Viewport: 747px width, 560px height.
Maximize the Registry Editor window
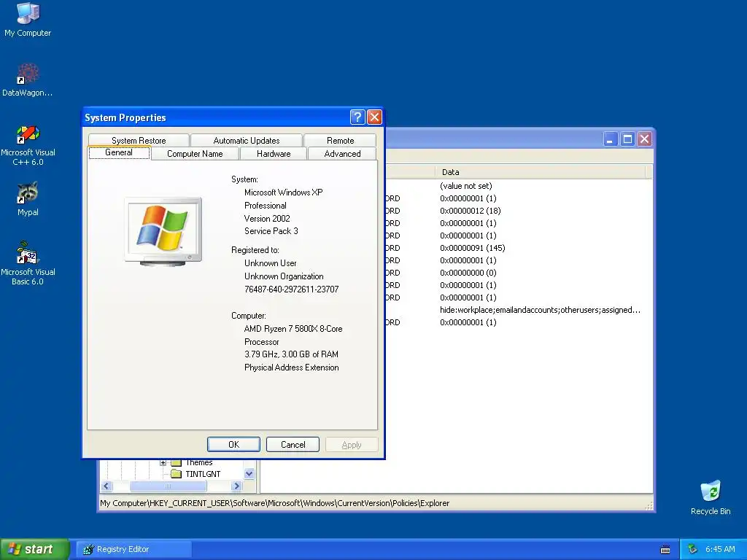pyautogui.click(x=627, y=139)
